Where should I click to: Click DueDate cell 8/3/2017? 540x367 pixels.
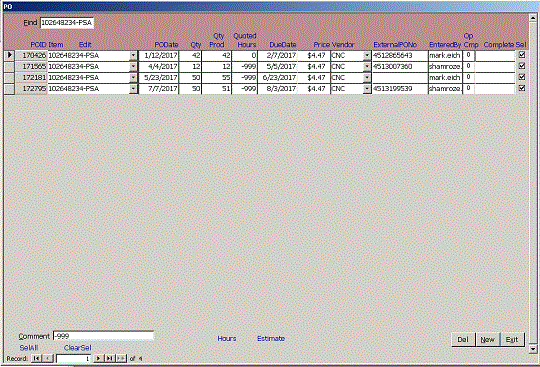click(x=278, y=88)
